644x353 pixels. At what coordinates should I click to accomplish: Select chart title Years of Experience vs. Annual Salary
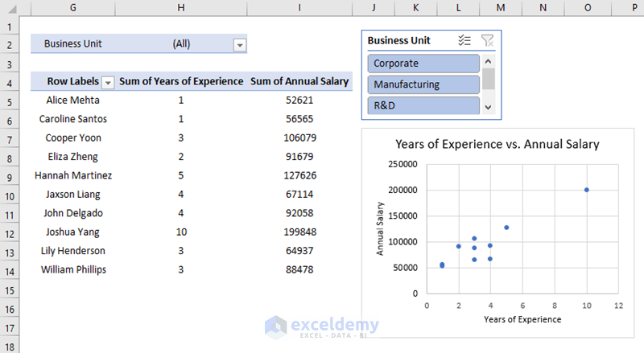497,144
